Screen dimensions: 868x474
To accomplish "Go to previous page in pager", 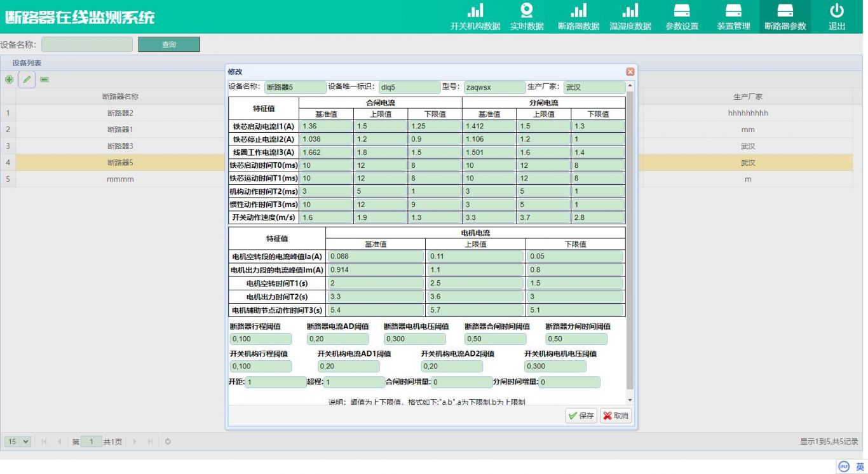I will [x=60, y=442].
